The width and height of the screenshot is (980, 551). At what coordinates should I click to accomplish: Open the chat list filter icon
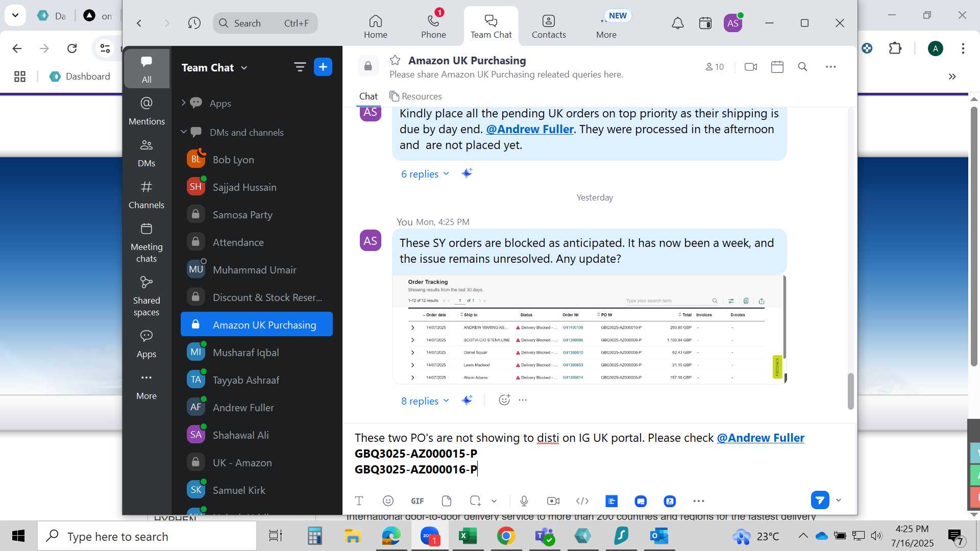(x=300, y=67)
